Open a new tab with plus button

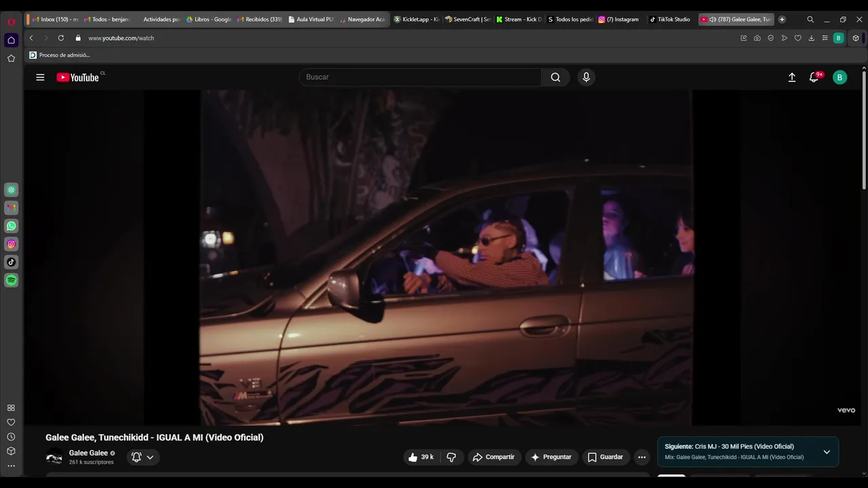[x=782, y=20]
